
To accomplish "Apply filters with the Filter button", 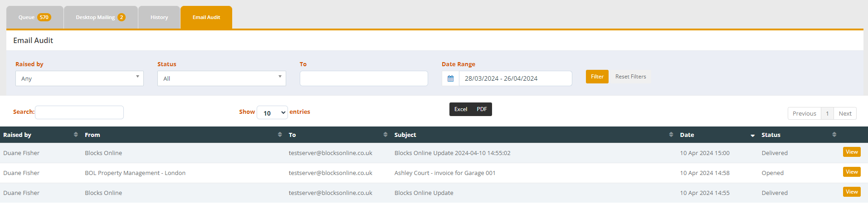I will click(x=597, y=77).
